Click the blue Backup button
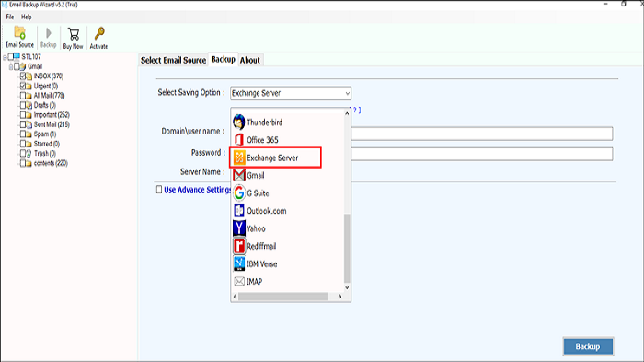This screenshot has width=644, height=362. coord(588,346)
